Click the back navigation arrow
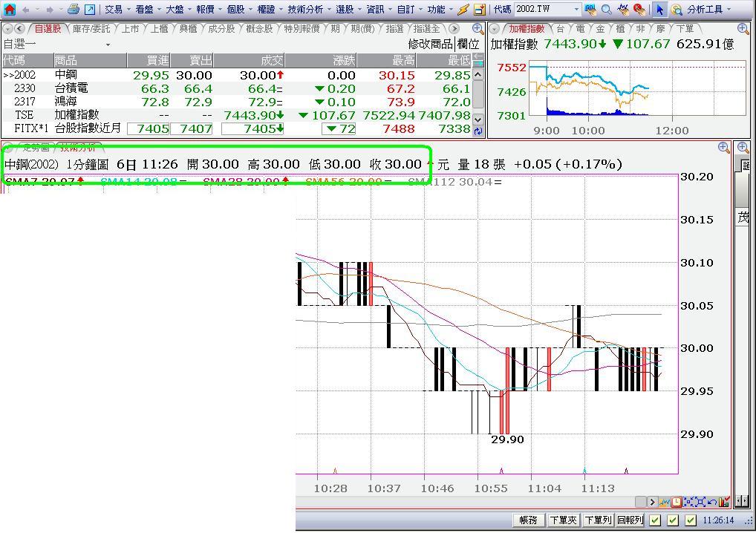Viewport: 756px width, 533px height. [x=26, y=10]
